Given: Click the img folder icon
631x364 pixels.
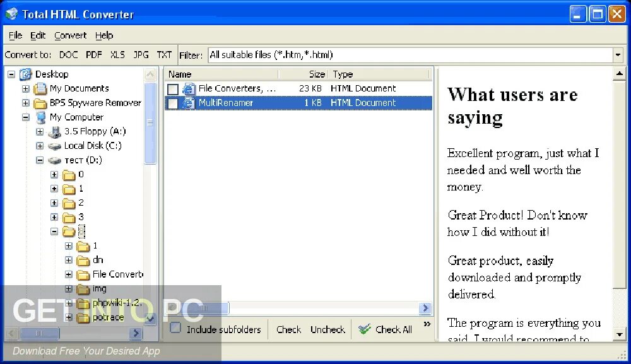Looking at the screenshot, I should pyautogui.click(x=83, y=289).
